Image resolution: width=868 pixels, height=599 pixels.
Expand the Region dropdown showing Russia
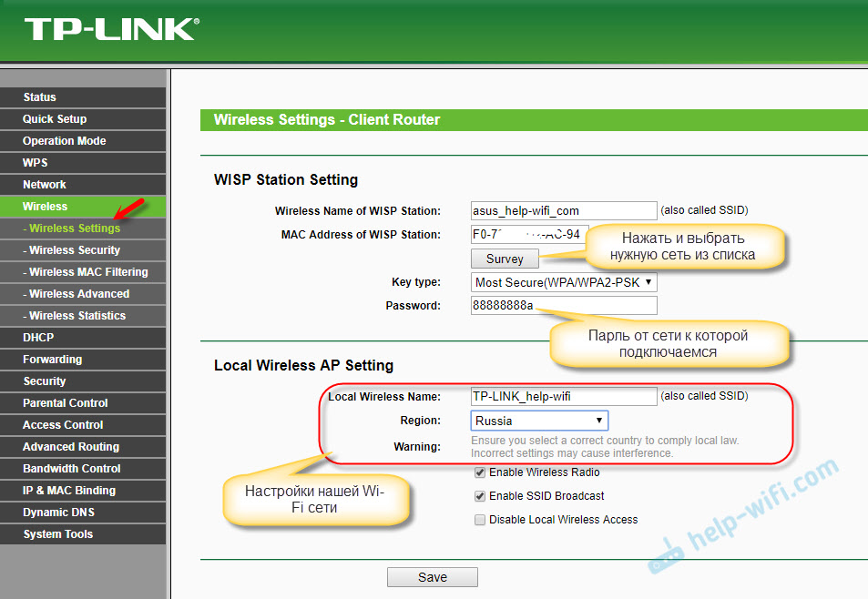[x=539, y=421]
